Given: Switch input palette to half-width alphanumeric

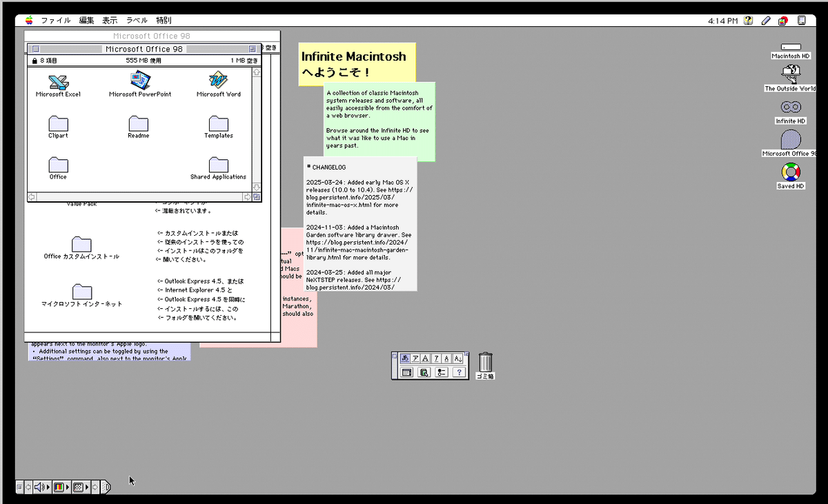Looking at the screenshot, I should coord(446,359).
